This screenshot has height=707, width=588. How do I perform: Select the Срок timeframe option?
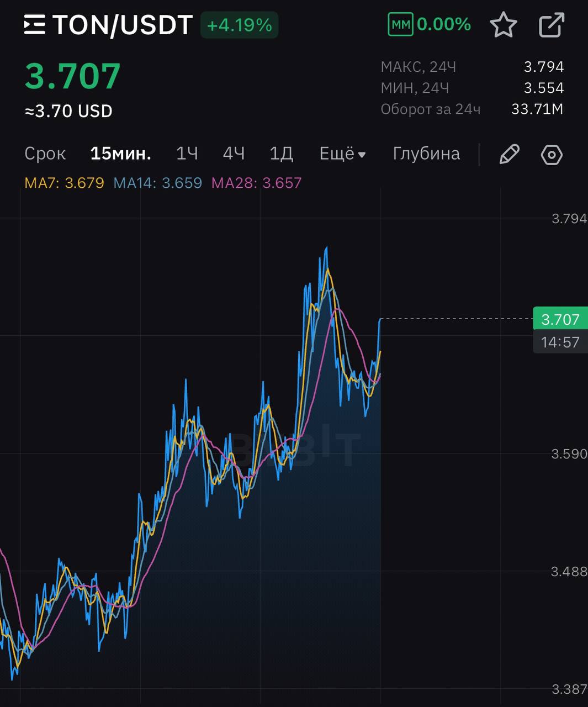(x=45, y=154)
